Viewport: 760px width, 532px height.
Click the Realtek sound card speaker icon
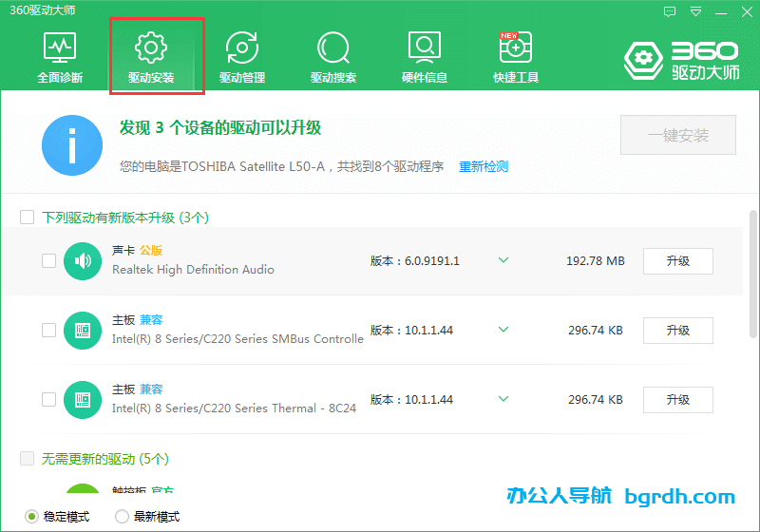pos(83,261)
